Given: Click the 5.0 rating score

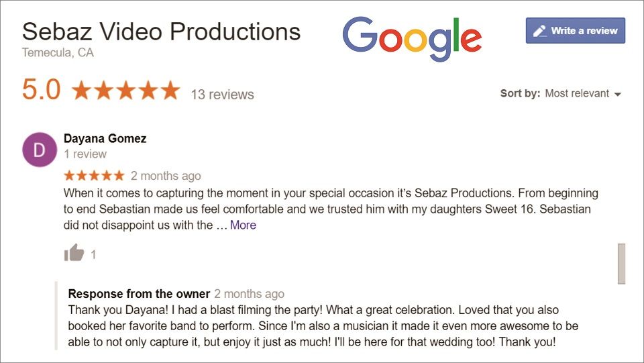Looking at the screenshot, I should (42, 91).
